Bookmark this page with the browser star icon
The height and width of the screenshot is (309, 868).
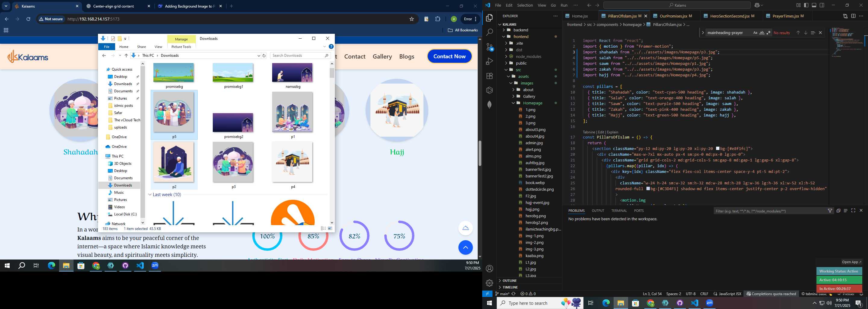[411, 19]
